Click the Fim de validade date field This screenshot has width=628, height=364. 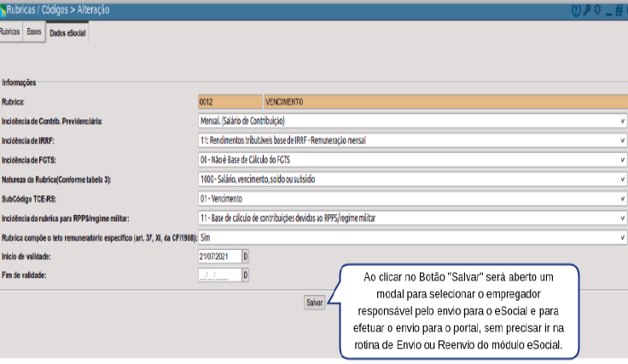click(220, 275)
